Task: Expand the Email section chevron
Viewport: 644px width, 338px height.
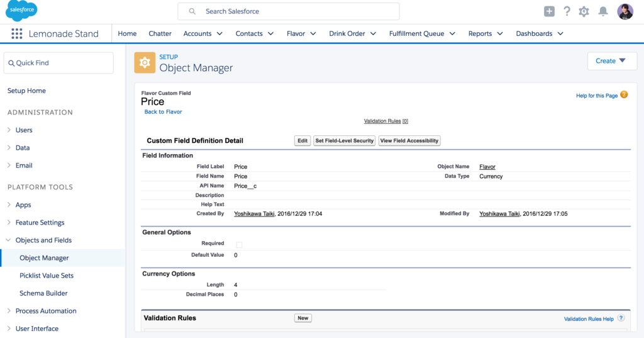Action: pyautogui.click(x=9, y=166)
